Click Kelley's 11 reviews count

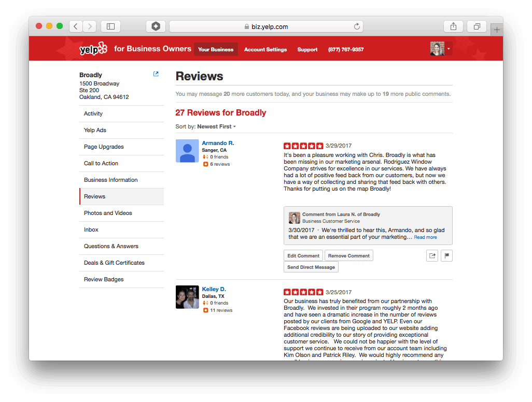(x=221, y=310)
